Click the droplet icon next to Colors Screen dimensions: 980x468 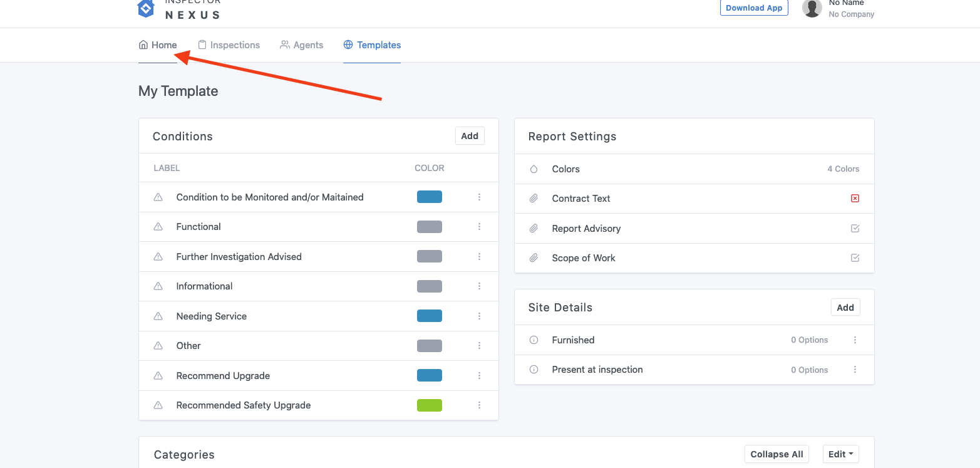tap(534, 169)
